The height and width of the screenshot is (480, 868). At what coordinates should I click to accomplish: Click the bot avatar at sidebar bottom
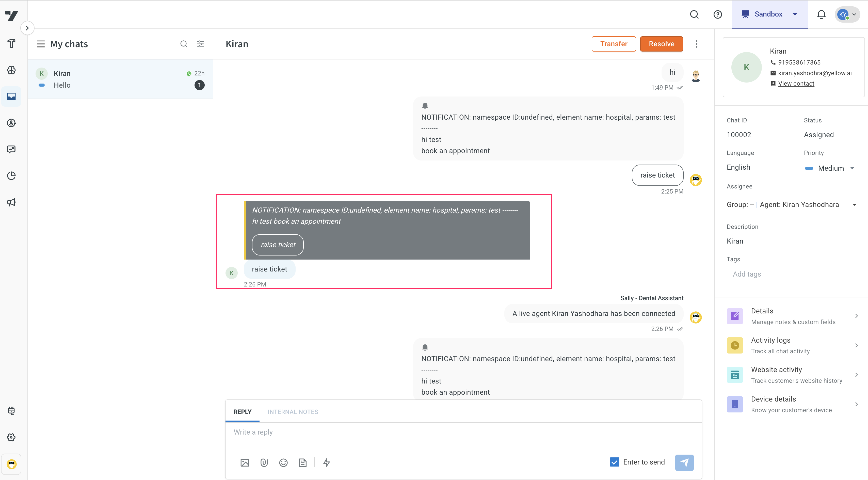tap(11, 464)
